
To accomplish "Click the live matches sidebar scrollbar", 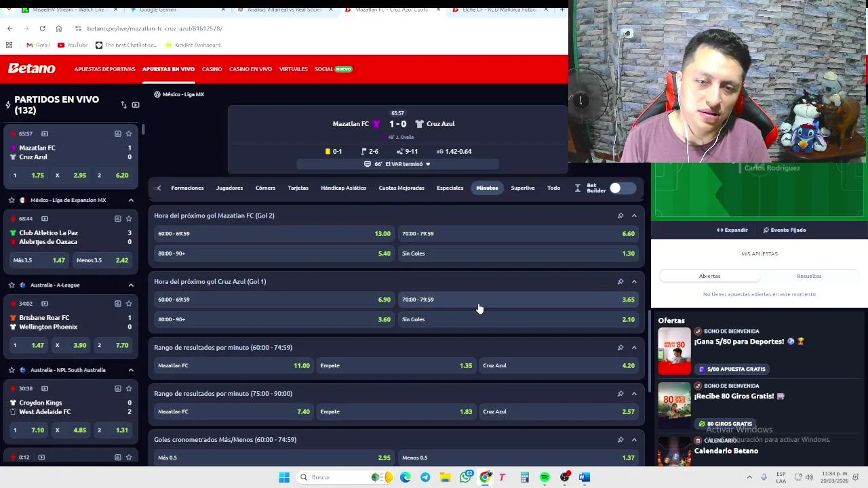I will [143, 129].
